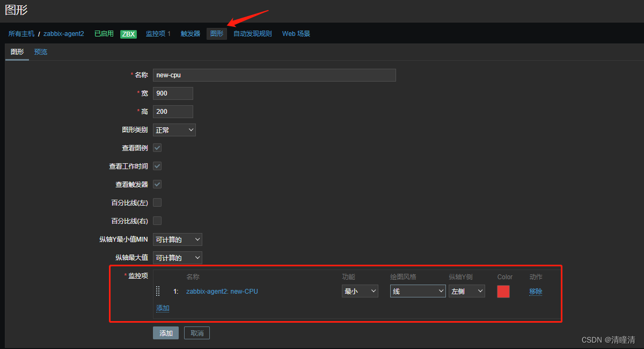Click the 移除 link for new-CPU item
644x349 pixels.
(536, 291)
